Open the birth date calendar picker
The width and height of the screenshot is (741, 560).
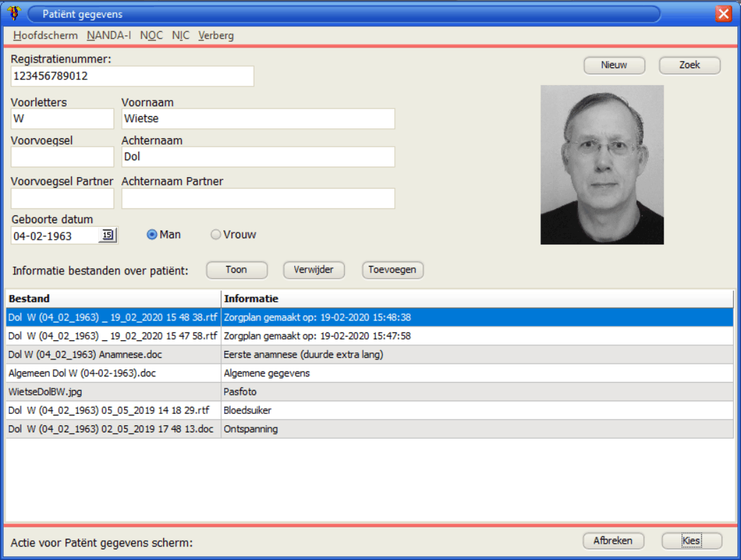tap(107, 235)
